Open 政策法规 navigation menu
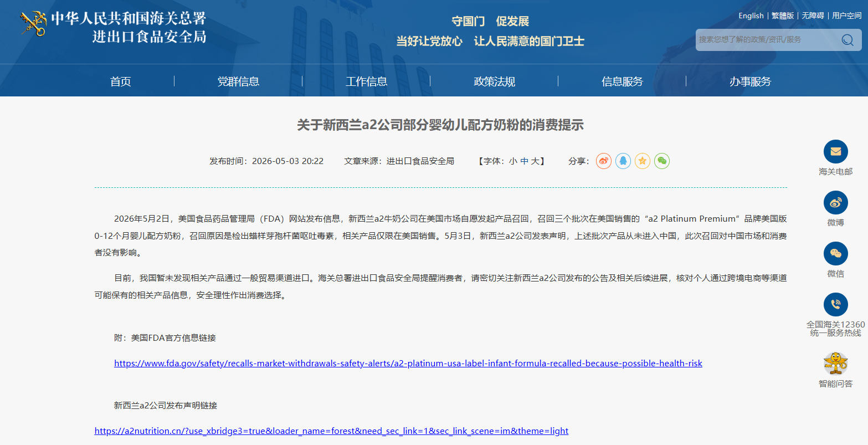Image resolution: width=868 pixels, height=445 pixels. (494, 81)
